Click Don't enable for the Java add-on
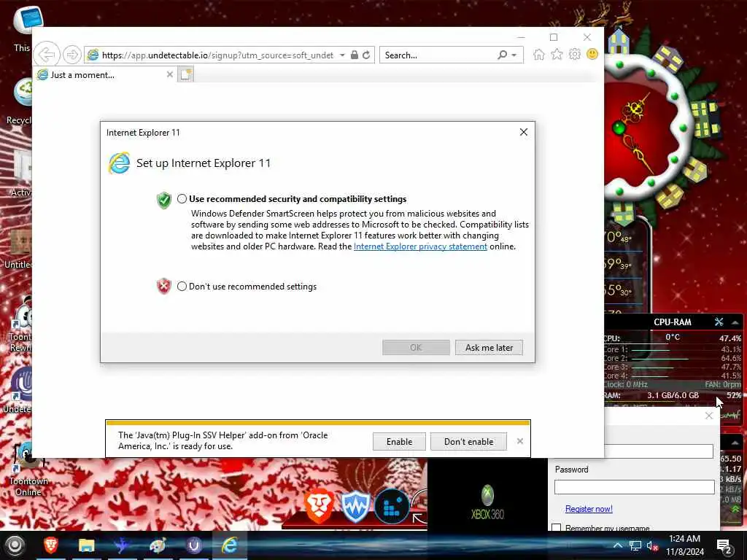Screen dimensions: 747x560 click(x=469, y=441)
